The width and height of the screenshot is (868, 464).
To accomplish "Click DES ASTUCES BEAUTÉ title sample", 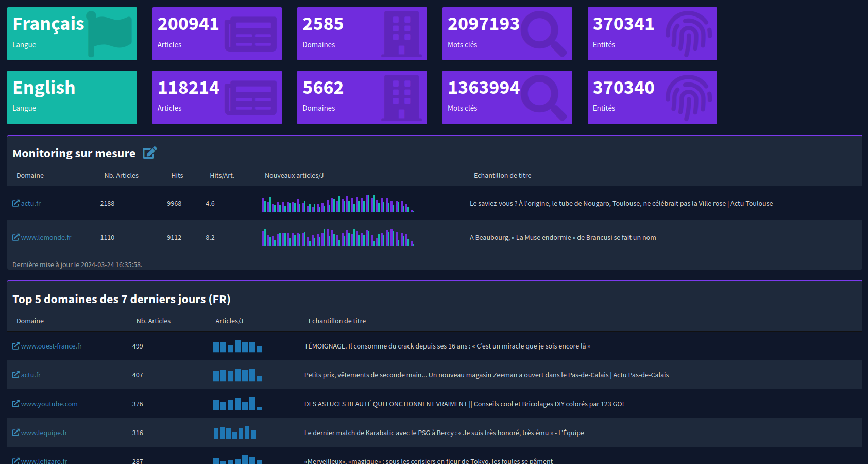I will pos(464,404).
